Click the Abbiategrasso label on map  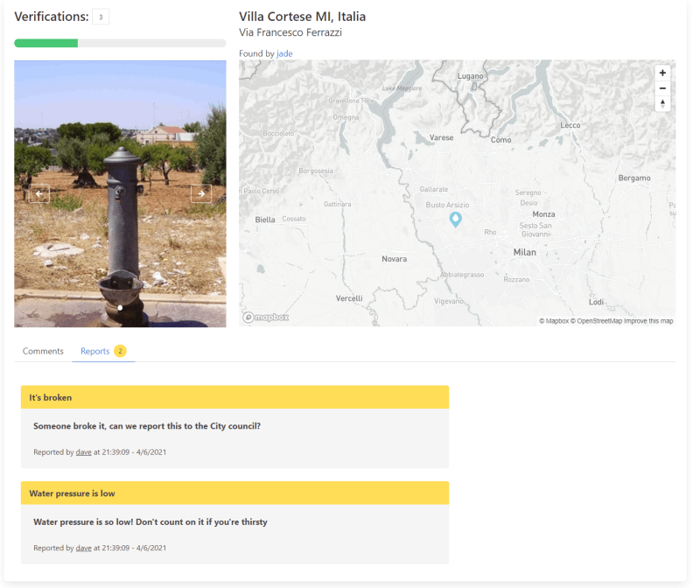coord(462,275)
